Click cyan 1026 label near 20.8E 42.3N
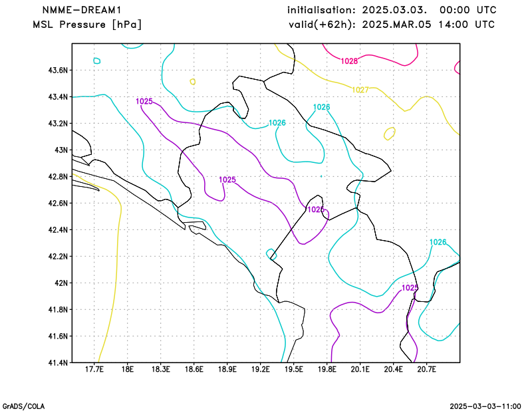Image resolution: width=532 pixels, height=411 pixels. [x=438, y=242]
